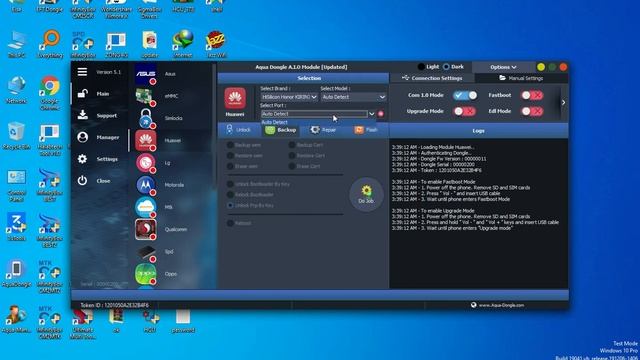Open the Recycle Bin desktop icon
The image size is (640, 360).
[16, 136]
